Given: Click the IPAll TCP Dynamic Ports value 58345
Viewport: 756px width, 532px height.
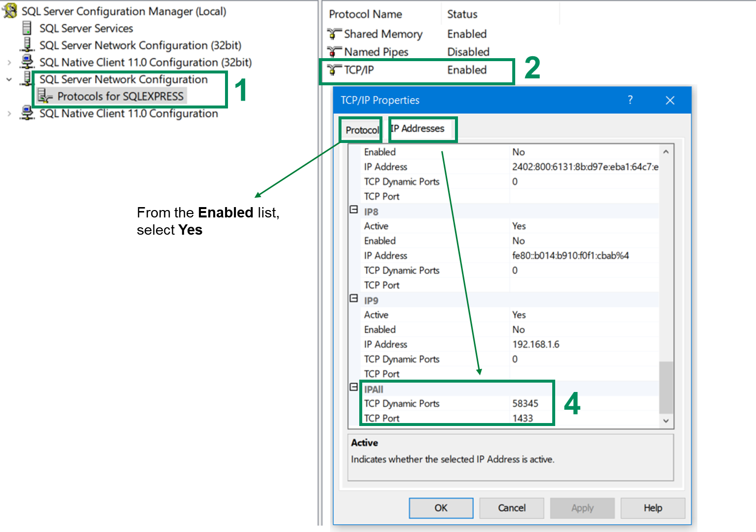Looking at the screenshot, I should coord(525,403).
